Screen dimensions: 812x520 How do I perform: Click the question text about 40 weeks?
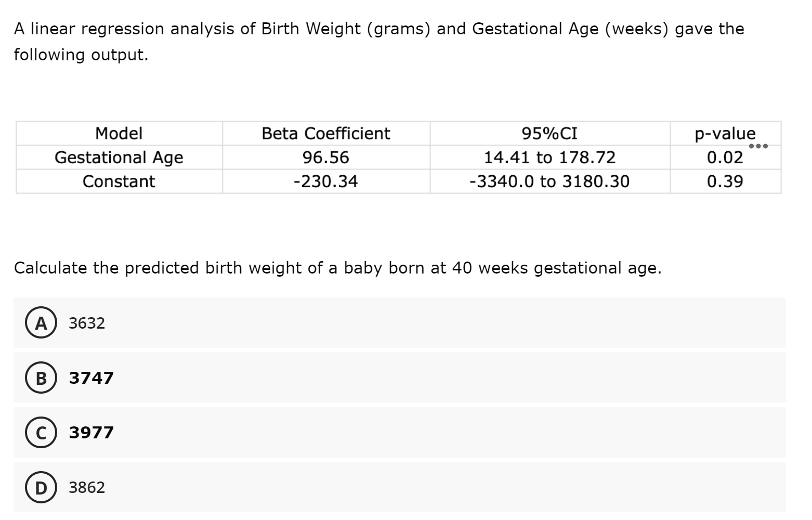coord(337,268)
